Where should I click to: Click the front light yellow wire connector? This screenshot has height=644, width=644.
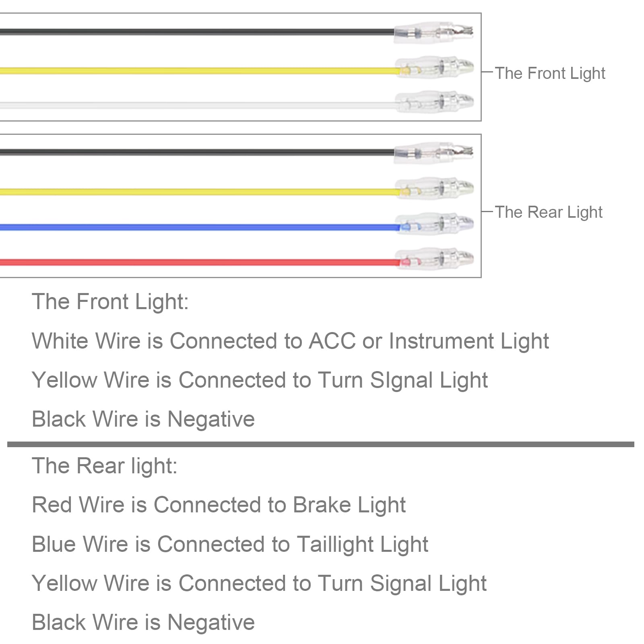[434, 67]
